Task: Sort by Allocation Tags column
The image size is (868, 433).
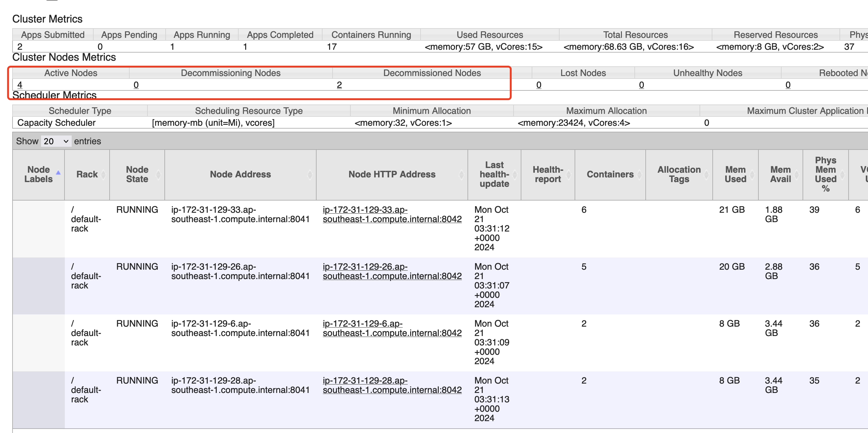Action: point(706,174)
